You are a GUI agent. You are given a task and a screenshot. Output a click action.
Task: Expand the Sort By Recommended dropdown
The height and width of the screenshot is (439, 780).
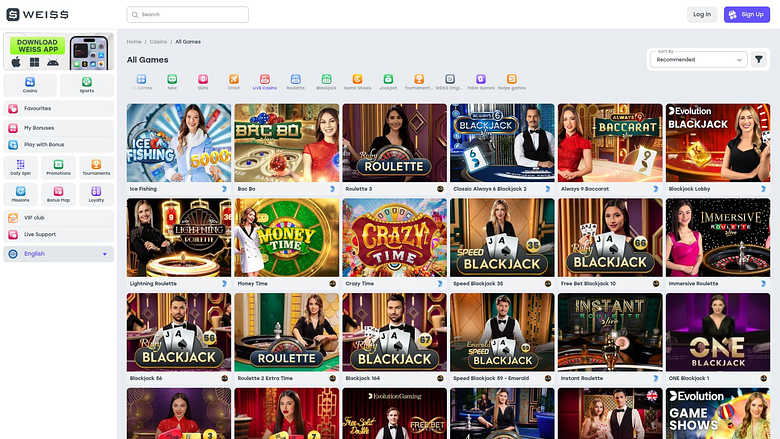(698, 60)
